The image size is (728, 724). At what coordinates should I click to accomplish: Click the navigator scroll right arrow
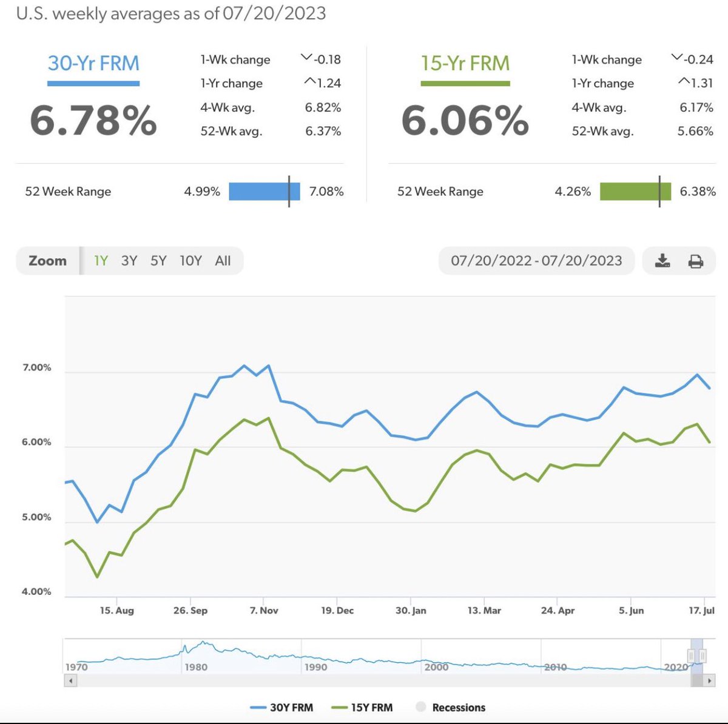[709, 680]
